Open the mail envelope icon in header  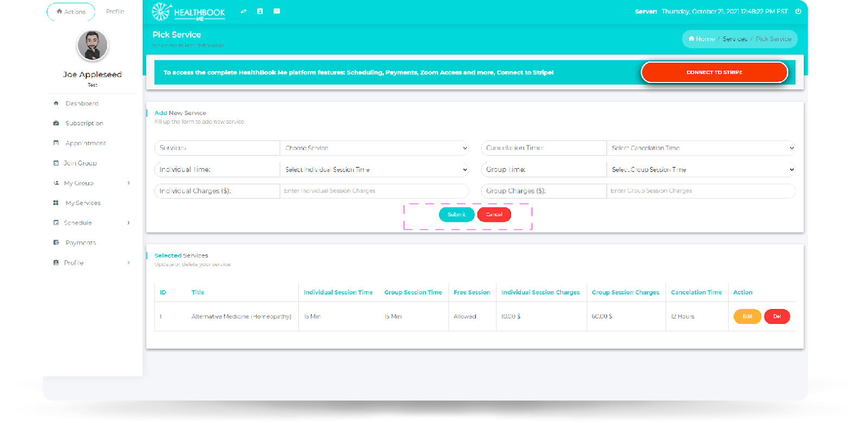click(x=277, y=11)
